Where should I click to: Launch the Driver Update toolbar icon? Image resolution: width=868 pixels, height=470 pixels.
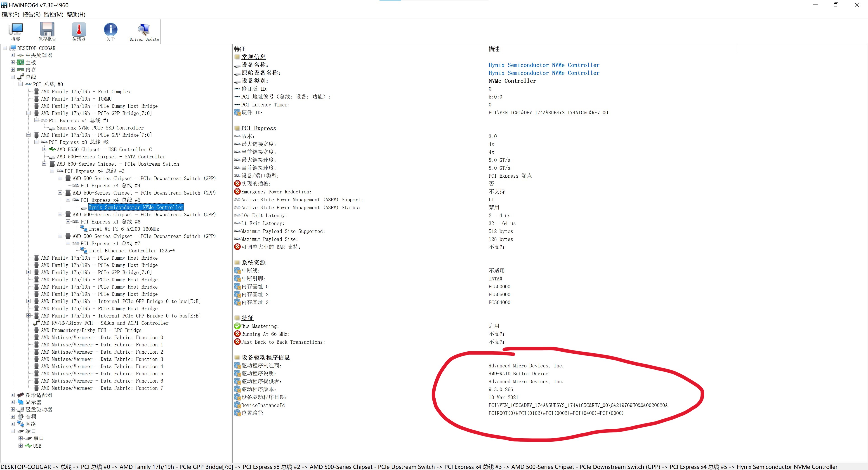[x=144, y=32]
